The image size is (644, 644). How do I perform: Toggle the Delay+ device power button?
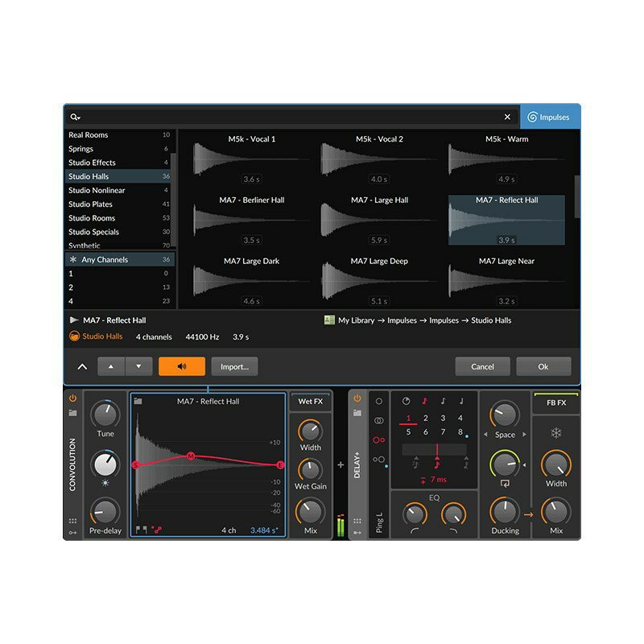coord(357,400)
